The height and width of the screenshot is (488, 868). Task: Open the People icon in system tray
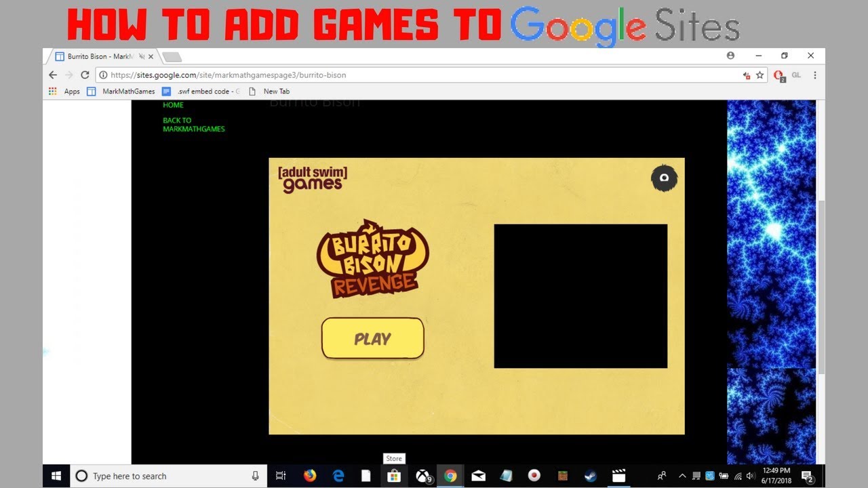point(662,476)
